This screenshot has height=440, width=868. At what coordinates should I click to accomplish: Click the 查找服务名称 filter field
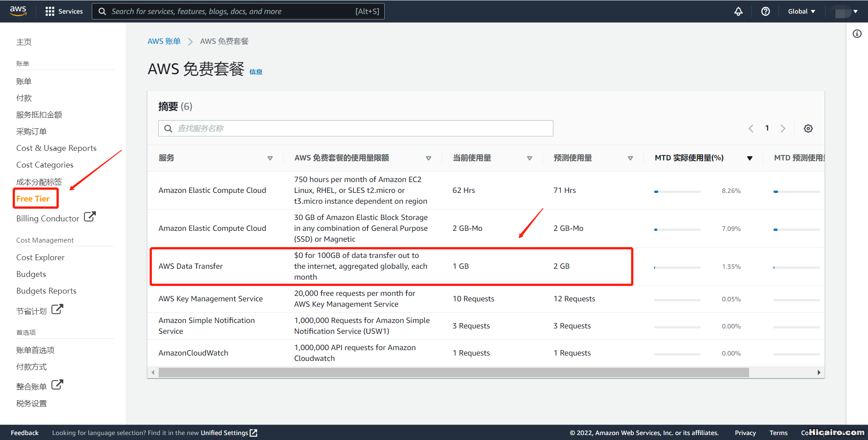[x=356, y=128]
